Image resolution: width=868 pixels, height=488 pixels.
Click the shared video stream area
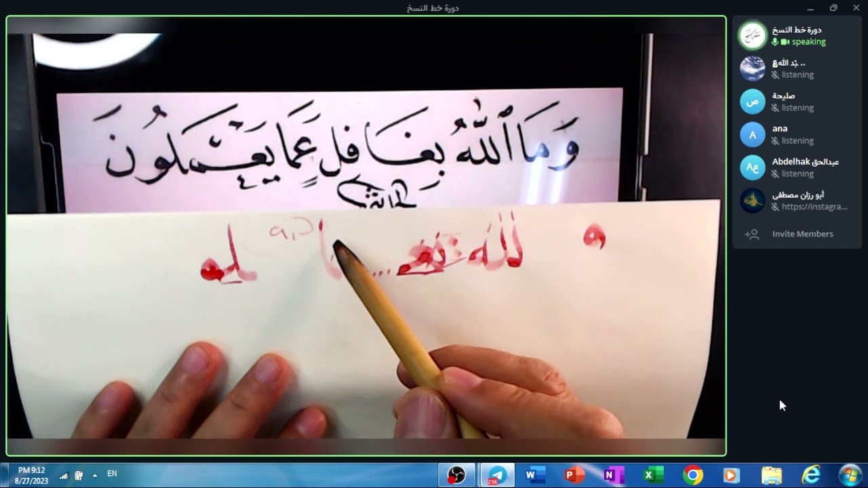pos(366,236)
